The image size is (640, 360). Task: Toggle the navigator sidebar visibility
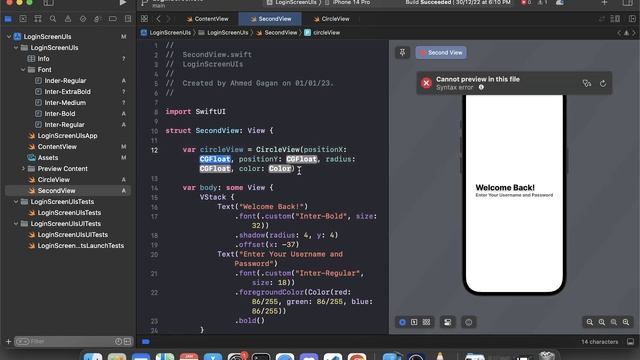tap(48, 3)
